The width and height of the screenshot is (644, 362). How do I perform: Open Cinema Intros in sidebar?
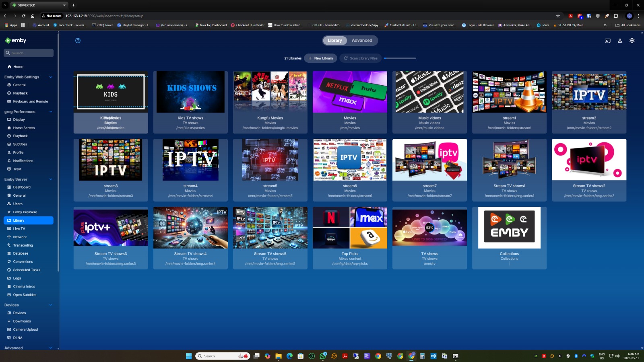(29, 286)
